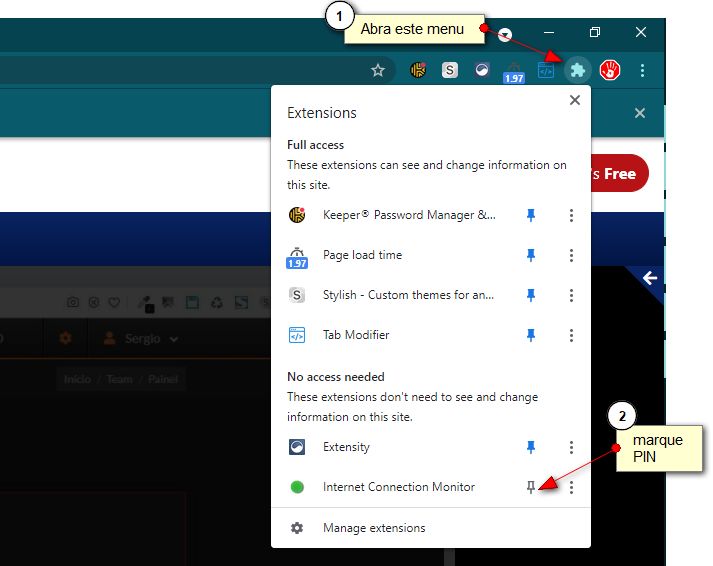Click the Stylish S icon in the list
This screenshot has height=566, width=713.
point(297,295)
